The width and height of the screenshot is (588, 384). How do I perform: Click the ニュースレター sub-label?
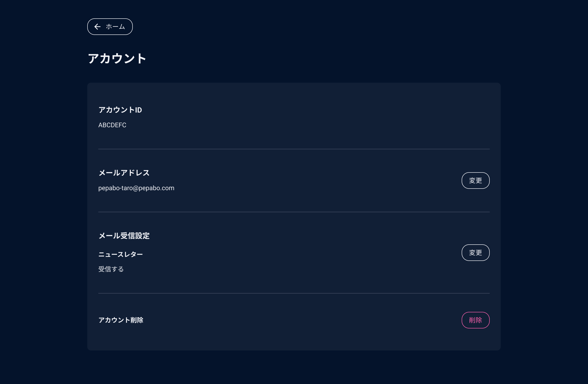click(x=121, y=254)
